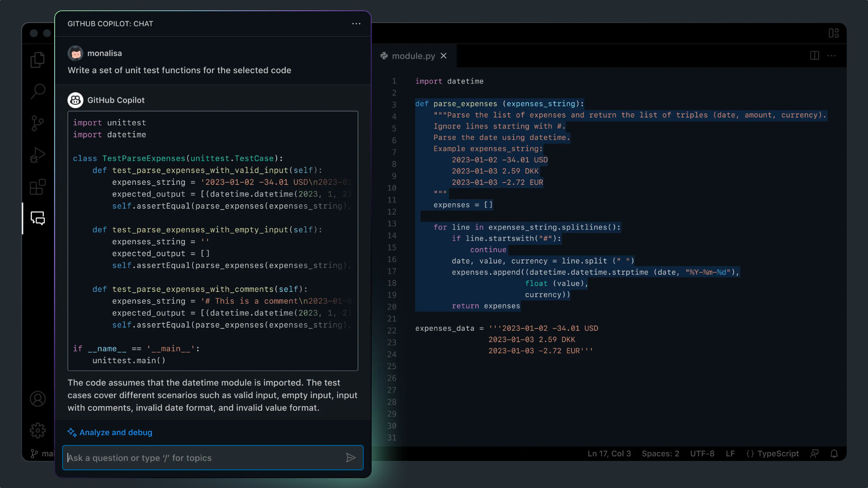868x488 pixels.
Task: Click 'class TestParseExpenses' in chat code
Action: [129, 159]
